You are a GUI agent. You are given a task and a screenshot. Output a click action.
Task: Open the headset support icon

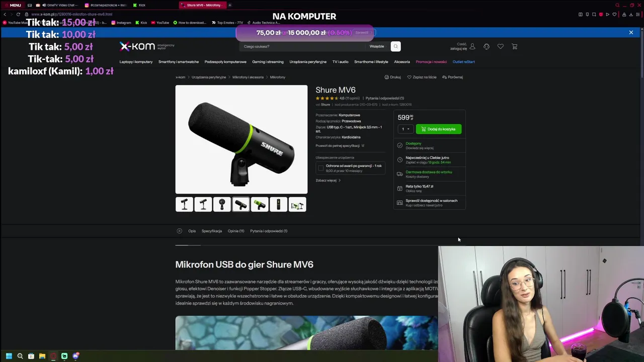pos(487,46)
